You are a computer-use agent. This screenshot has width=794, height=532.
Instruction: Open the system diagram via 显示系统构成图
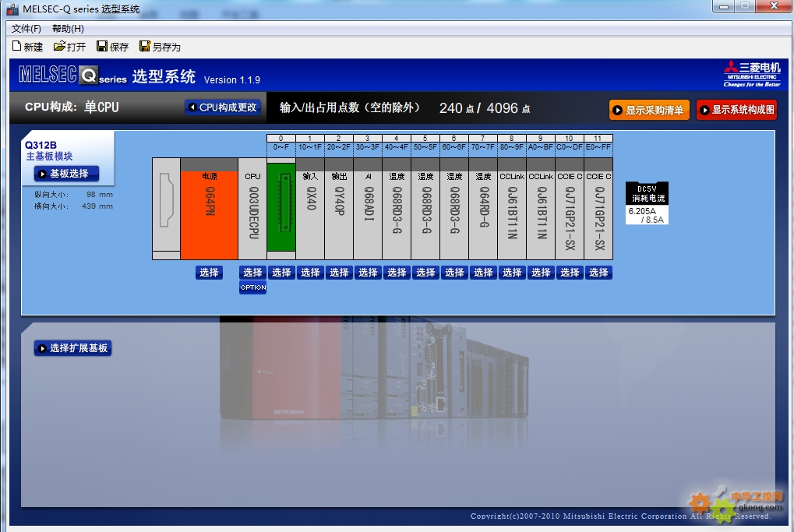737,110
